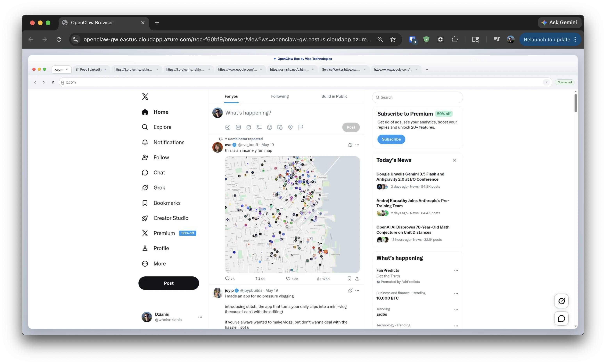Click Grok icon on eve's post
Viewport: 606px width, 364px height.
tap(350, 145)
